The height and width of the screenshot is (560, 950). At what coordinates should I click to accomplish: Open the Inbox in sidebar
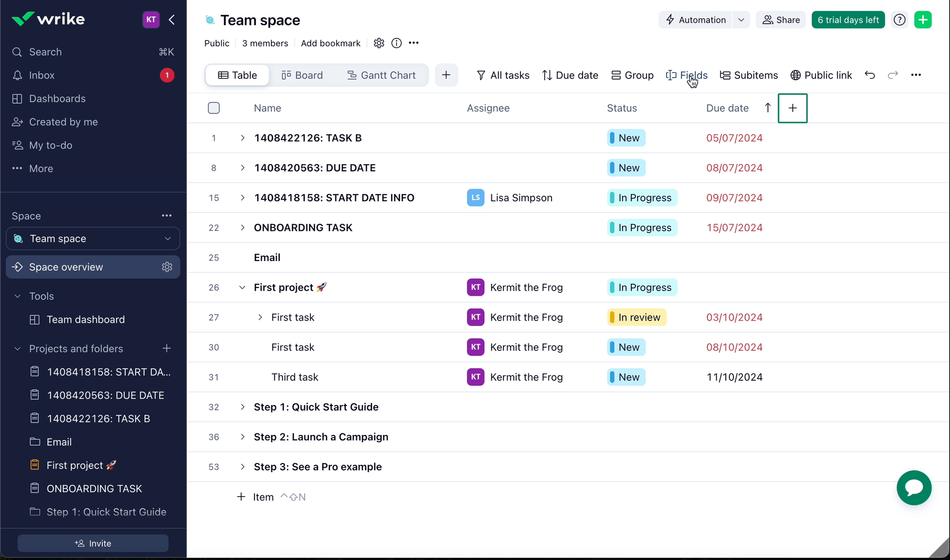tap(42, 75)
